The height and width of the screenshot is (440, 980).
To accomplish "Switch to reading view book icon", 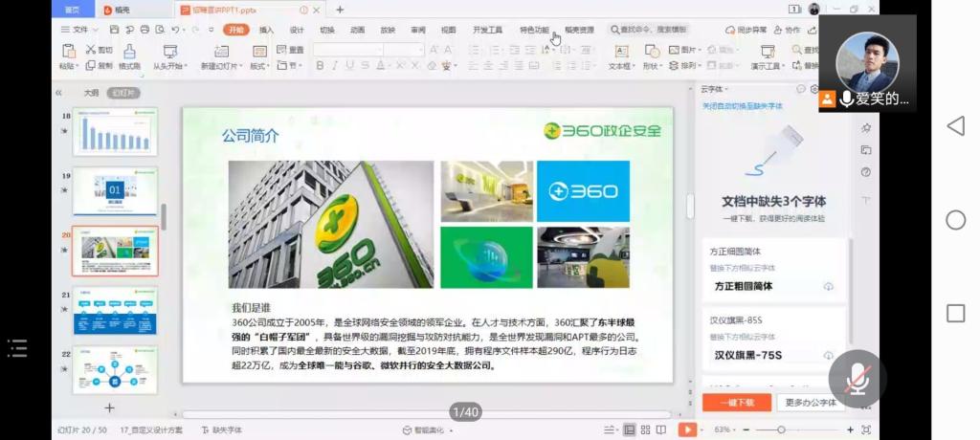I will click(661, 430).
